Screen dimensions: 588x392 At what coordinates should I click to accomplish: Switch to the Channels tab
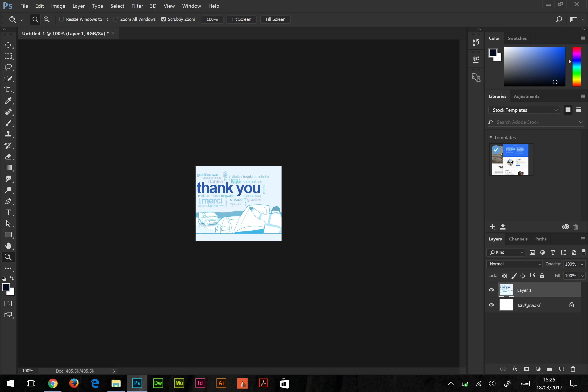point(518,239)
